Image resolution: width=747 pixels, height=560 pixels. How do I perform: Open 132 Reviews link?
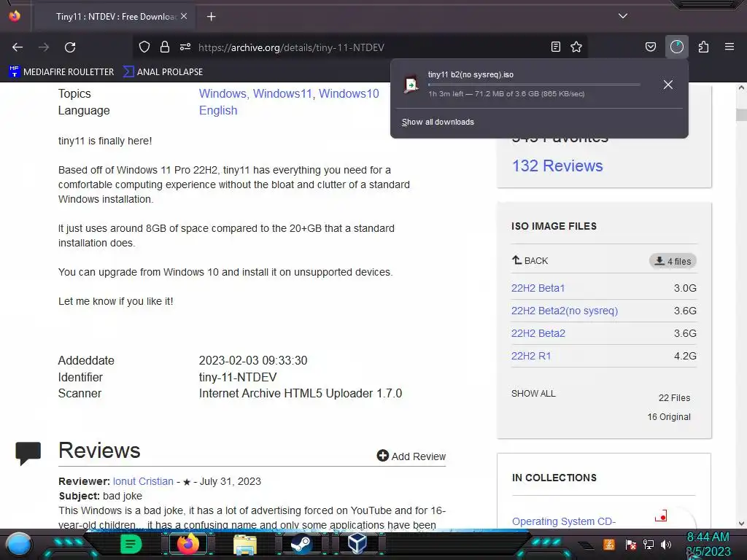[557, 166]
